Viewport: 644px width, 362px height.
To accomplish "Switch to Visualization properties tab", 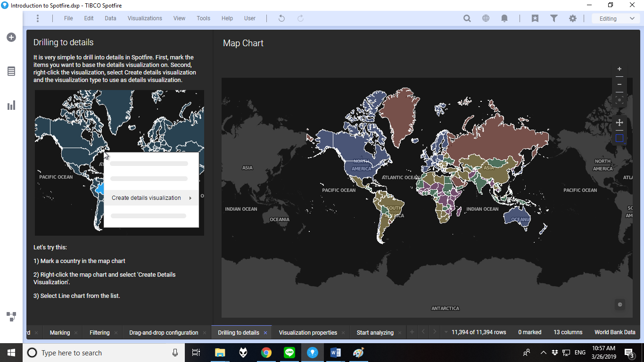I will (308, 333).
